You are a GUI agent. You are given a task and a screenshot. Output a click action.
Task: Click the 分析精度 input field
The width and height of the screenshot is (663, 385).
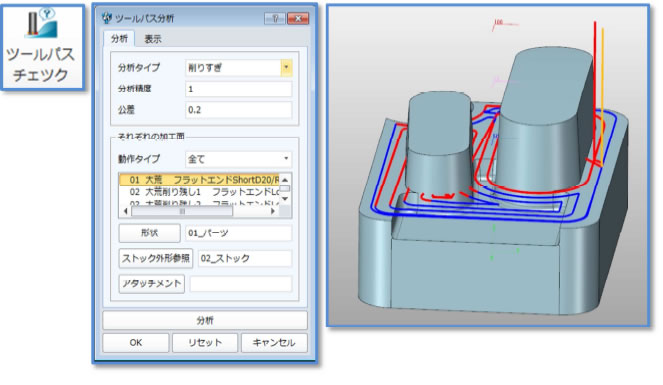coord(238,89)
